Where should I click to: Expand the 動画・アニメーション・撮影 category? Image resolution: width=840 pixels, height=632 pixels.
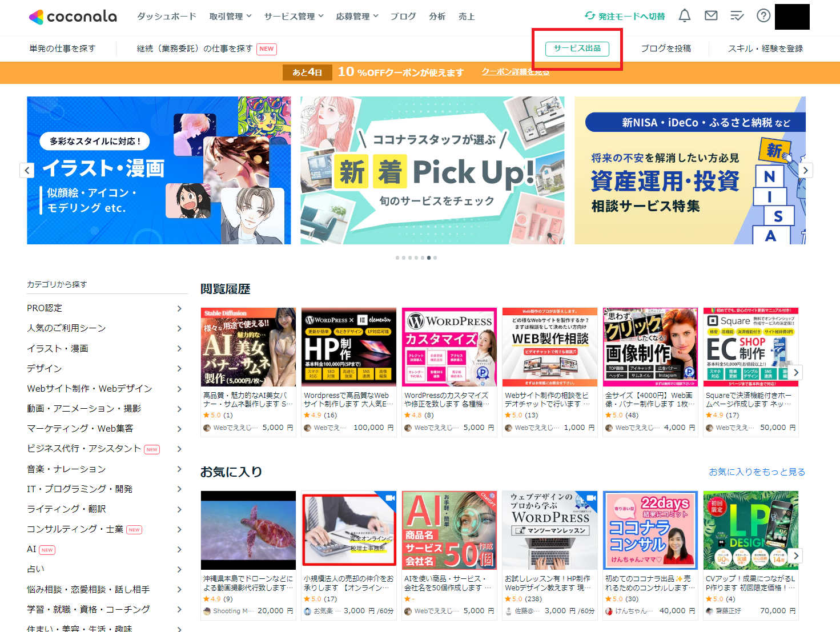(179, 409)
